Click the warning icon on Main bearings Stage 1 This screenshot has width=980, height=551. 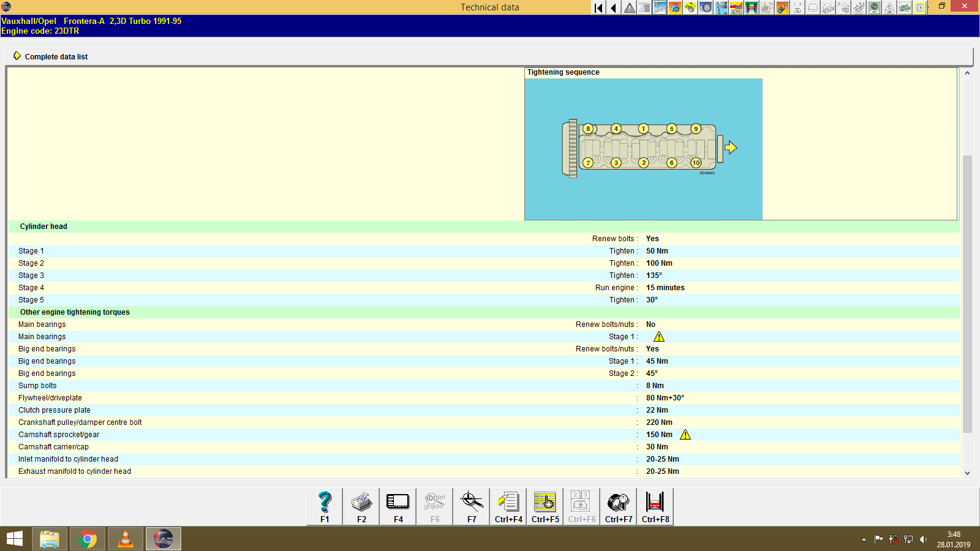coord(659,336)
